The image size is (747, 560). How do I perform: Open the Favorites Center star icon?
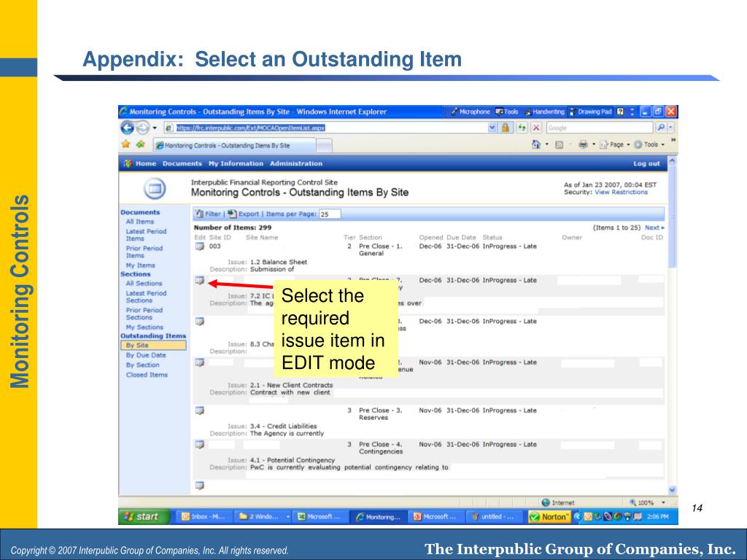[125, 144]
